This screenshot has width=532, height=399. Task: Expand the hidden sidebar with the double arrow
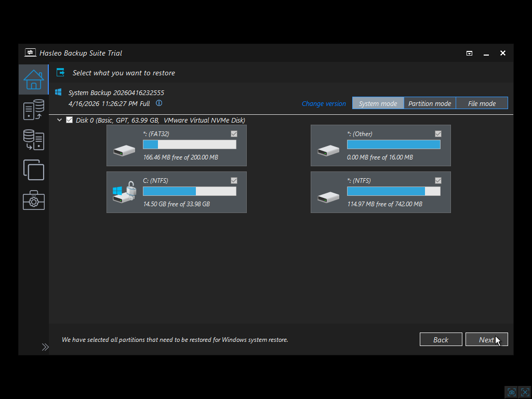click(x=45, y=347)
